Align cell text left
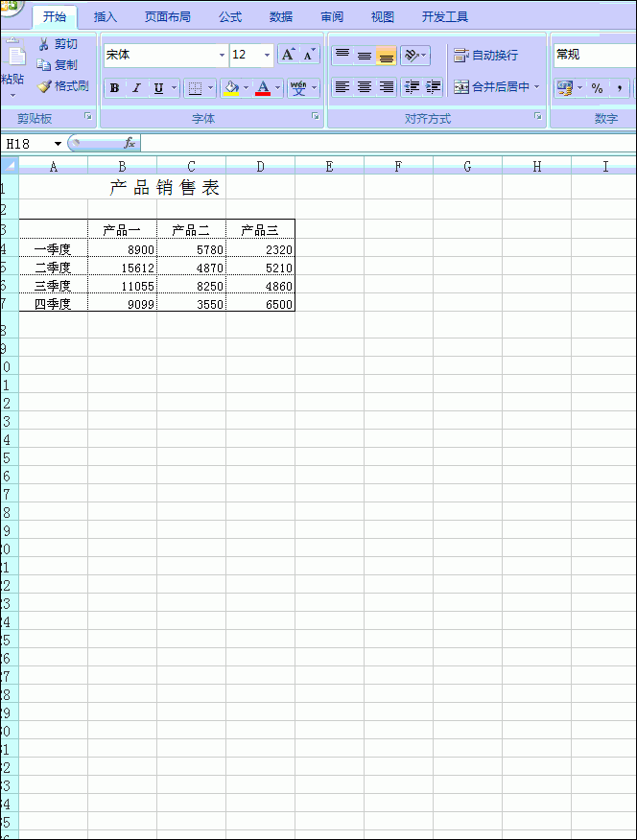 (342, 87)
